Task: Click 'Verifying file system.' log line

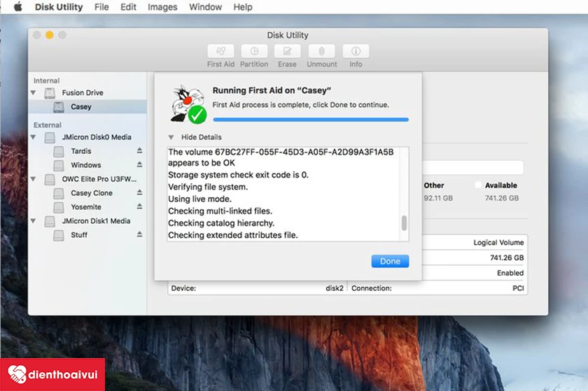Action: click(208, 187)
